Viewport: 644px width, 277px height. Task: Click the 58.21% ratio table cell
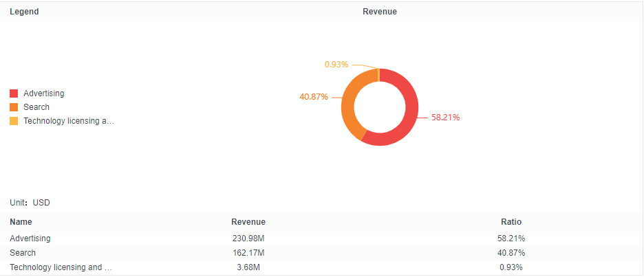pos(511,239)
